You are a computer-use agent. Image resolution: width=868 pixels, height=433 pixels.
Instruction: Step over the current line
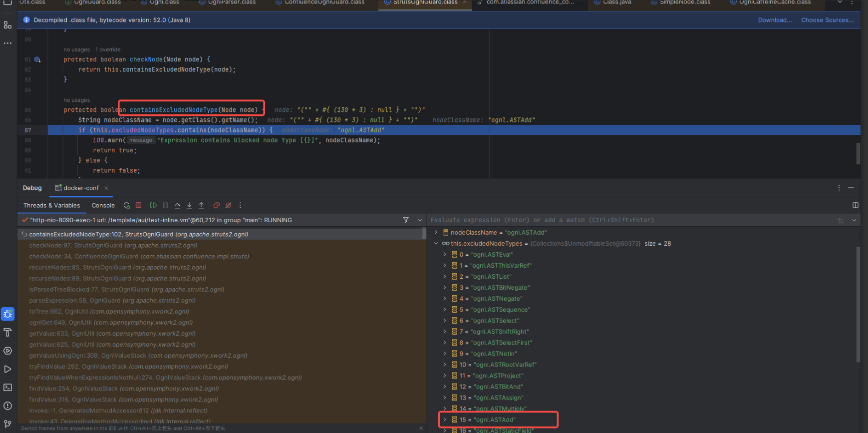click(x=178, y=205)
